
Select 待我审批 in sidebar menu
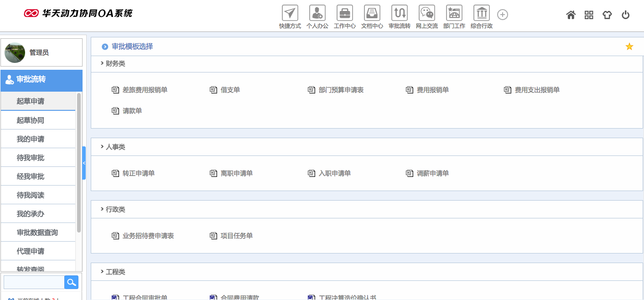tap(31, 158)
